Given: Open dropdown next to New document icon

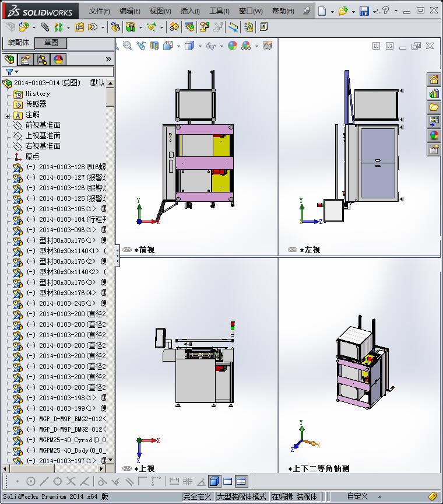Looking at the screenshot, I should (x=332, y=12).
